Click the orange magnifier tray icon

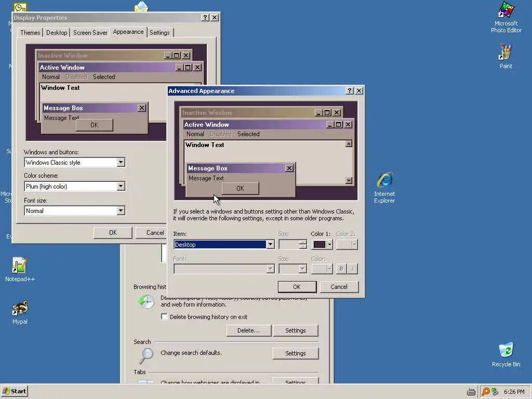pos(486,392)
